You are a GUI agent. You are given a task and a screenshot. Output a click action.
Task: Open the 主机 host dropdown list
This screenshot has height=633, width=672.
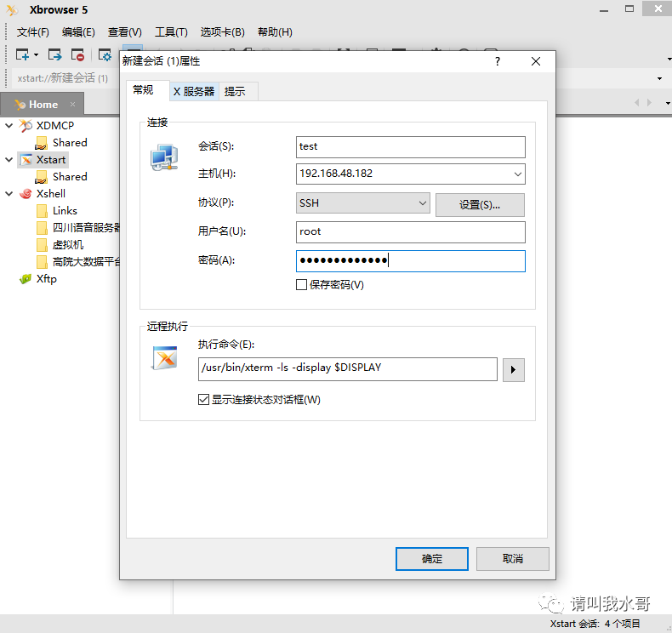(x=518, y=174)
